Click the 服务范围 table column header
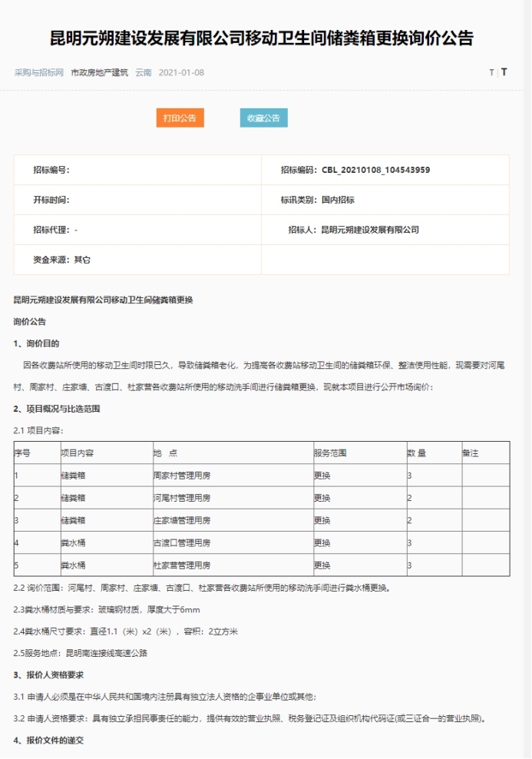Screen dimensions: 532x759 click(330, 453)
